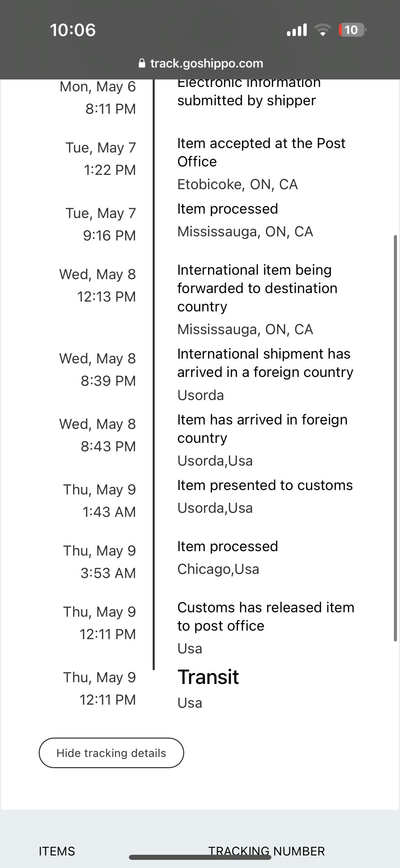400x868 pixels.
Task: Collapse with Hide tracking details button
Action: tap(111, 753)
